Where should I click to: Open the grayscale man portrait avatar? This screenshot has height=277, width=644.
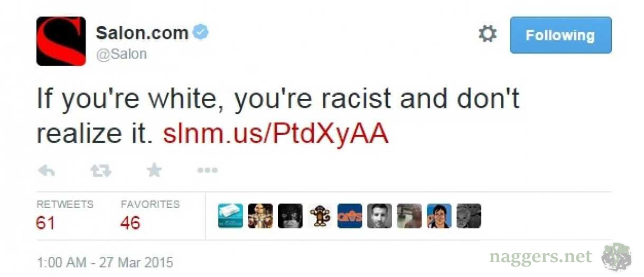379,216
